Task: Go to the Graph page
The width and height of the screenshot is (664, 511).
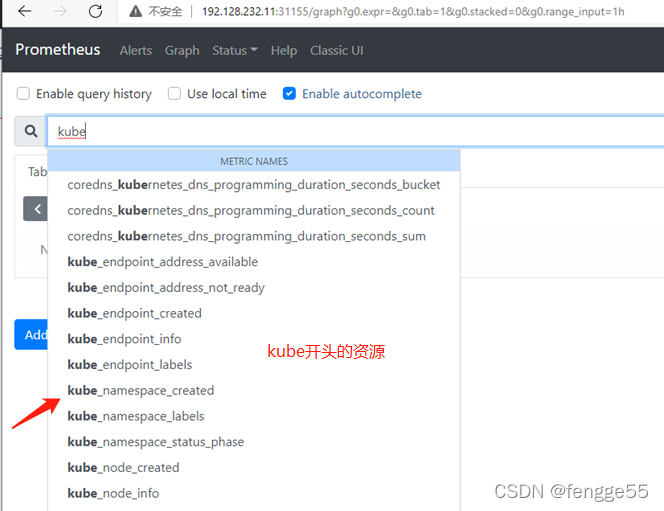Action: pos(182,50)
